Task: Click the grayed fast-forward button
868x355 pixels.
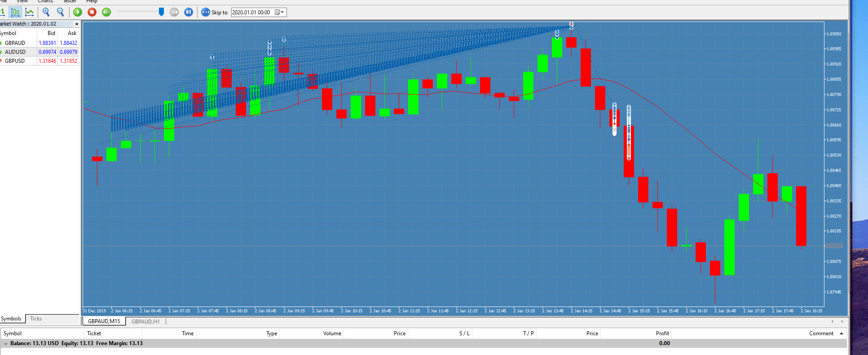Action: pos(175,12)
